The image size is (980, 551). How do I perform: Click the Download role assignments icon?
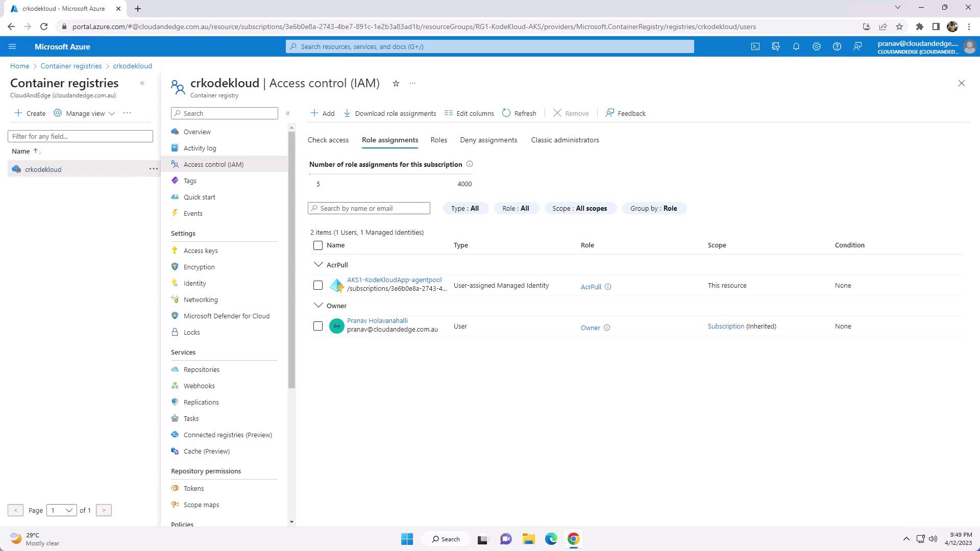(x=347, y=113)
